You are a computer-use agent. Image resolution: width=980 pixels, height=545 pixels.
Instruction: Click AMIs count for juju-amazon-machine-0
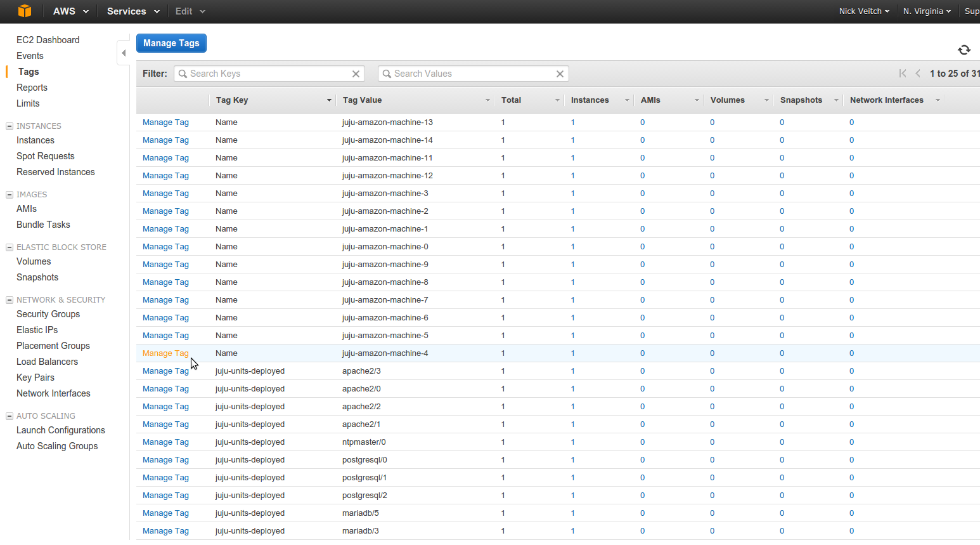(642, 247)
